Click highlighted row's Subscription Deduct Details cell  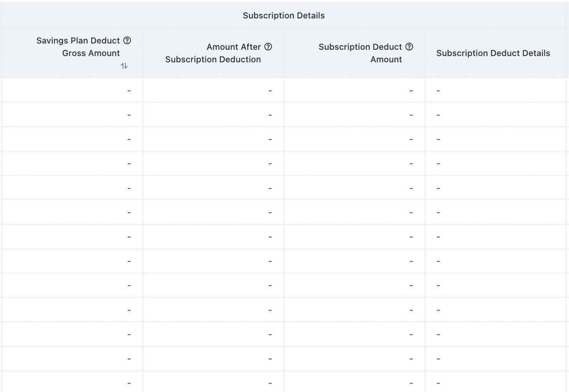[496, 359]
